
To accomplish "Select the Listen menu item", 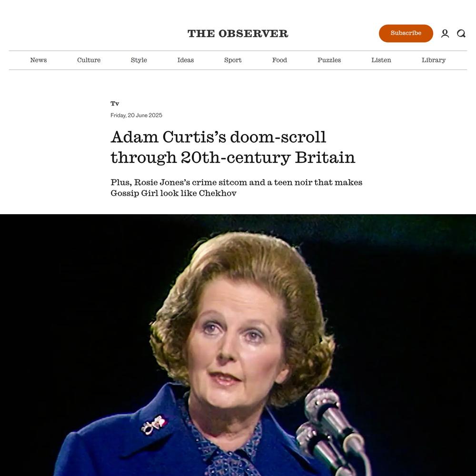I will click(x=381, y=60).
